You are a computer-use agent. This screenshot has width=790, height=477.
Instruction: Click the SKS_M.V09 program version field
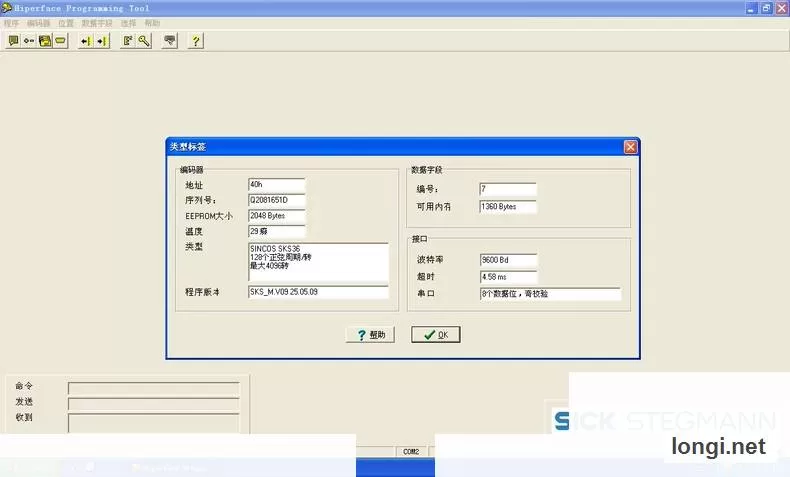click(318, 292)
